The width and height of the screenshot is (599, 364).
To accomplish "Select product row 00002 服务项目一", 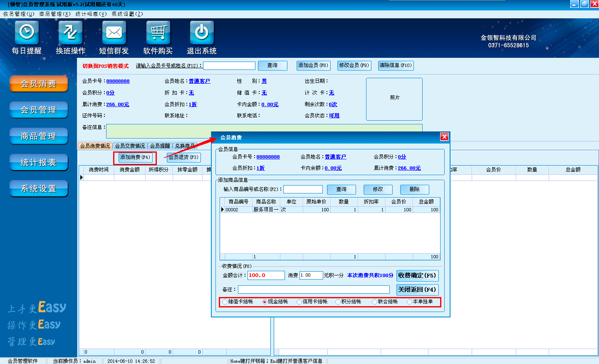I will [330, 210].
